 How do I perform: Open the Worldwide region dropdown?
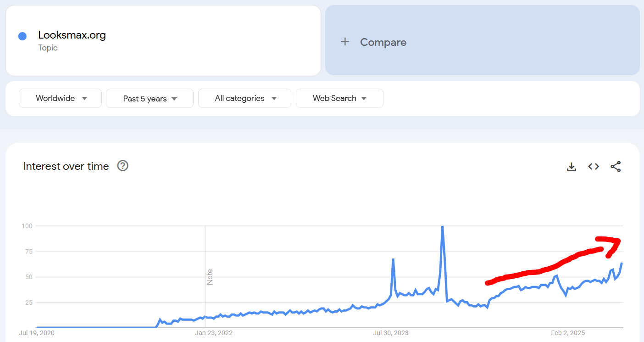(60, 98)
